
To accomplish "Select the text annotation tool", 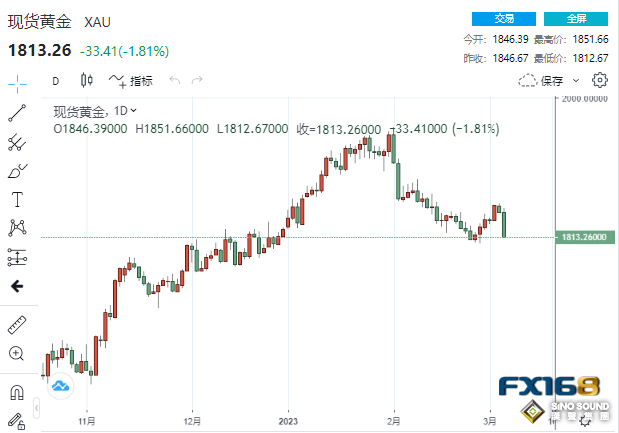I will point(17,200).
